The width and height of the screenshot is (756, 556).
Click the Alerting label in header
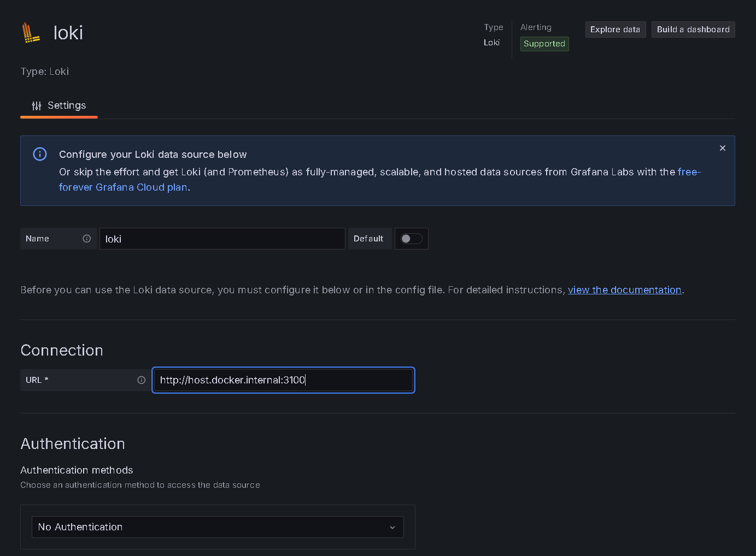[x=536, y=27]
